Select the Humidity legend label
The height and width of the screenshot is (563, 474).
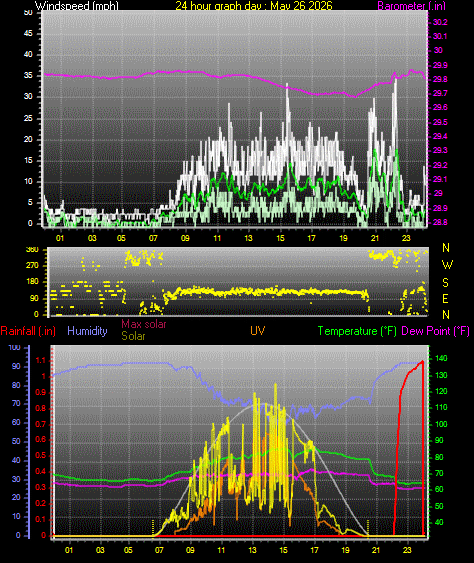(87, 331)
